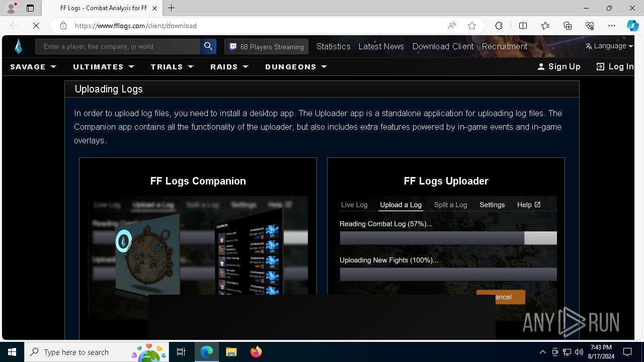Open Browser essentials heart icon
The width and height of the screenshot is (644, 362).
coord(590,26)
